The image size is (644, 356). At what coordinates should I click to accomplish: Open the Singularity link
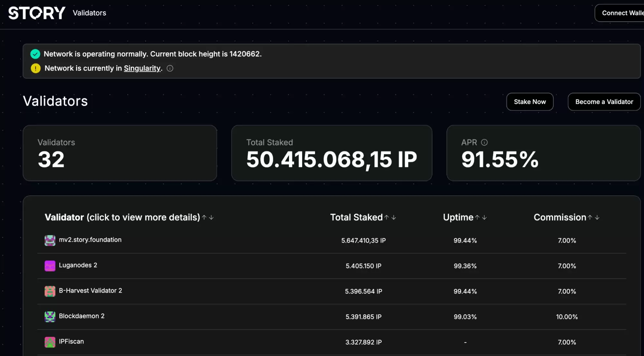click(x=142, y=68)
